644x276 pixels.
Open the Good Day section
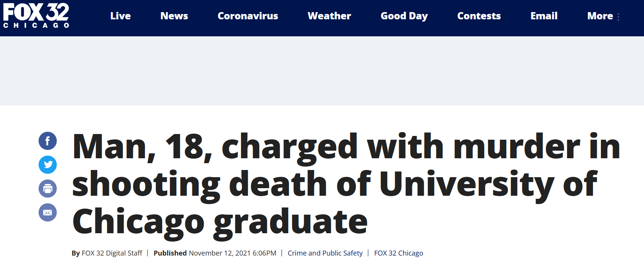coord(404,16)
